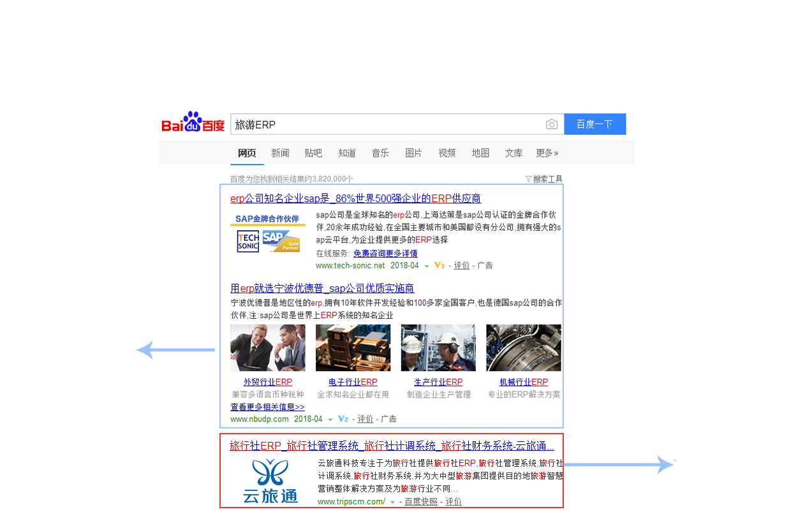Switch to the 新闻 tab
This screenshot has width=812, height=512.
(280, 153)
